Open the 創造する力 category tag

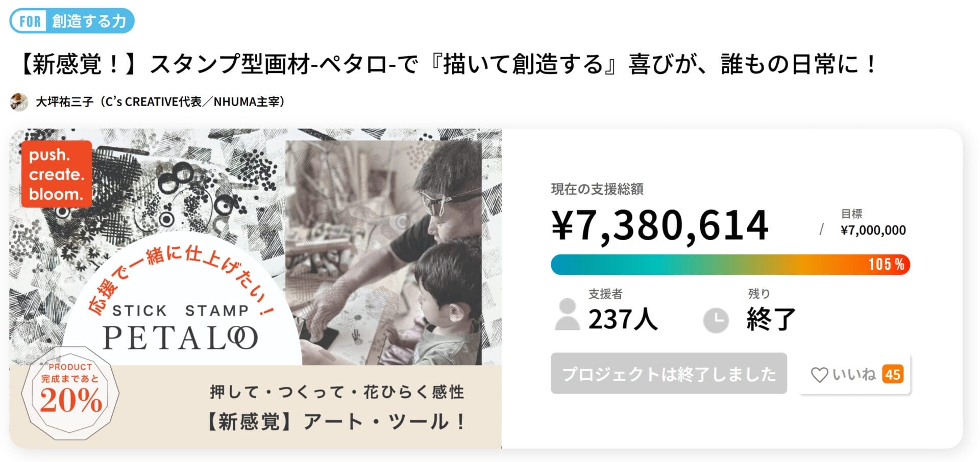89,21
